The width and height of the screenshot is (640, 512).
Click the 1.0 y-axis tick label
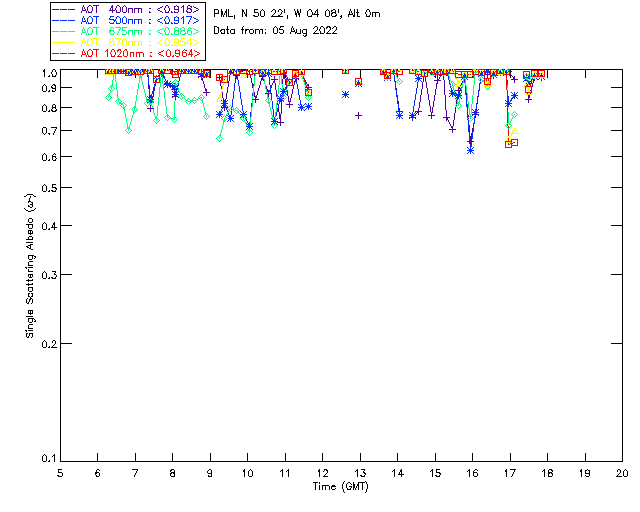[49, 73]
